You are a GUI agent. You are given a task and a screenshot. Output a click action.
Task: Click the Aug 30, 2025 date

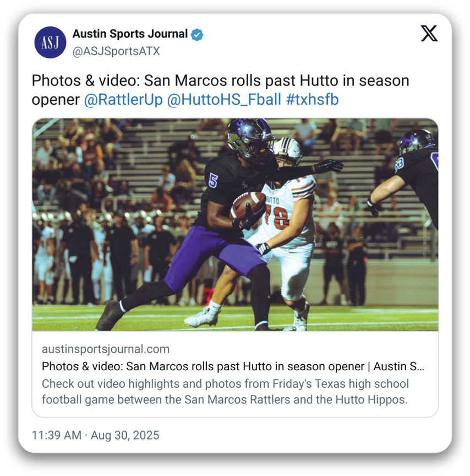pyautogui.click(x=125, y=435)
